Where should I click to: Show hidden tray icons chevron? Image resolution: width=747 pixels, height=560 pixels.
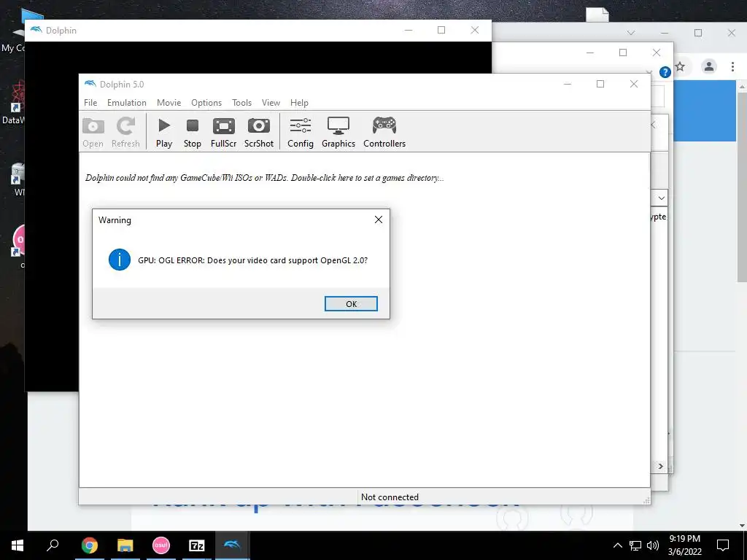(617, 545)
